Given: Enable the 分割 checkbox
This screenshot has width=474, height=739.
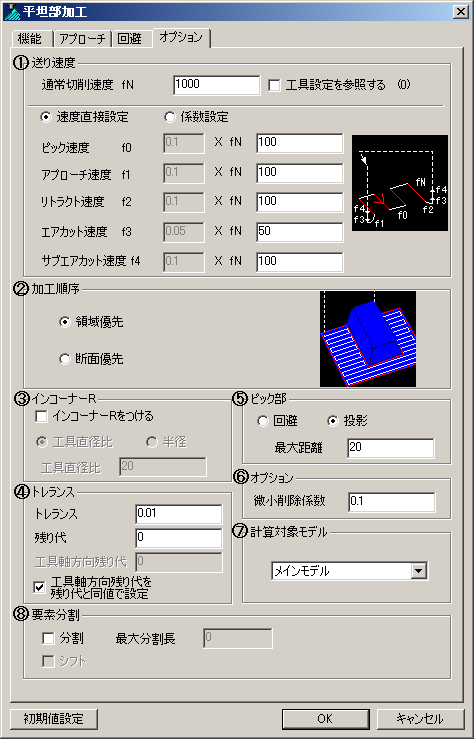Looking at the screenshot, I should coord(48,638).
